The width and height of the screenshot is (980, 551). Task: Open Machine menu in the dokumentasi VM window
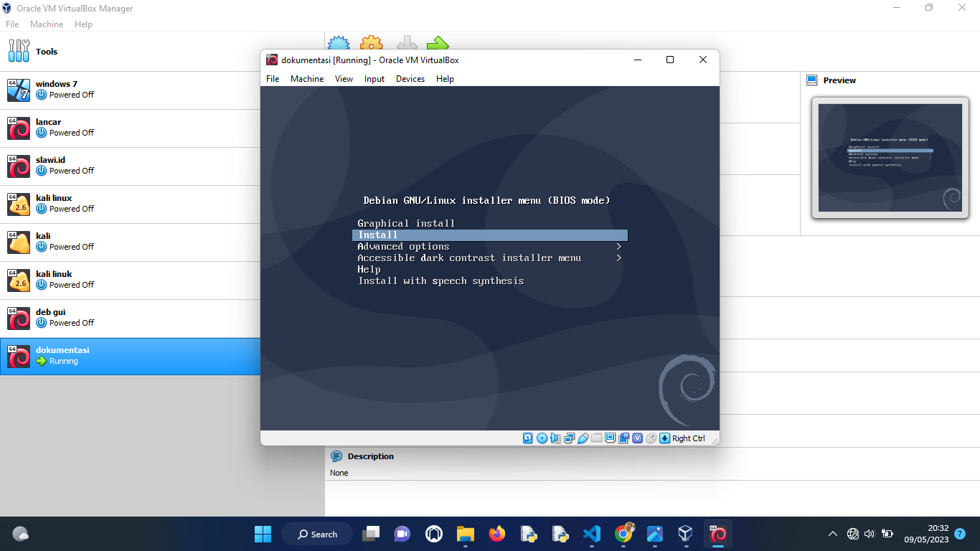pos(307,79)
